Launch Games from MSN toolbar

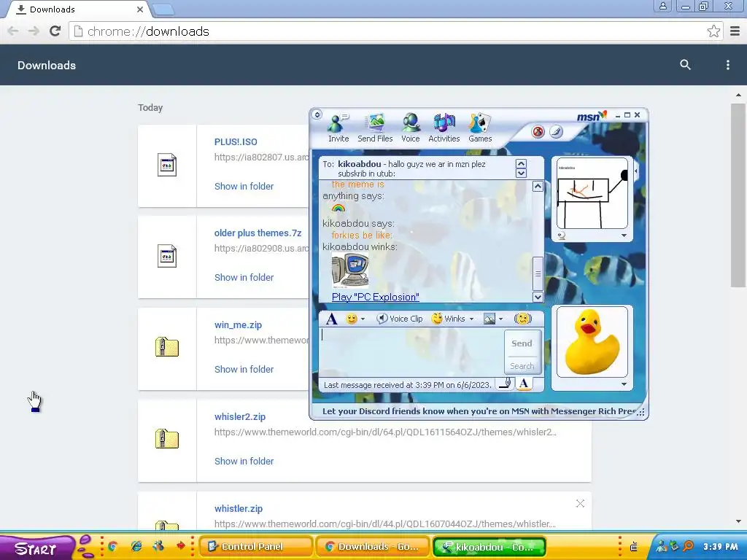coord(480,128)
